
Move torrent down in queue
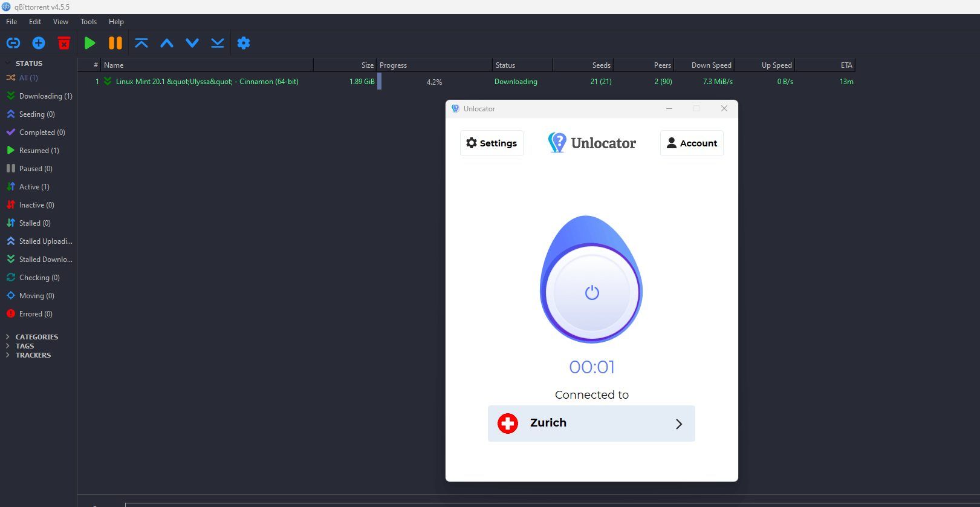(192, 43)
